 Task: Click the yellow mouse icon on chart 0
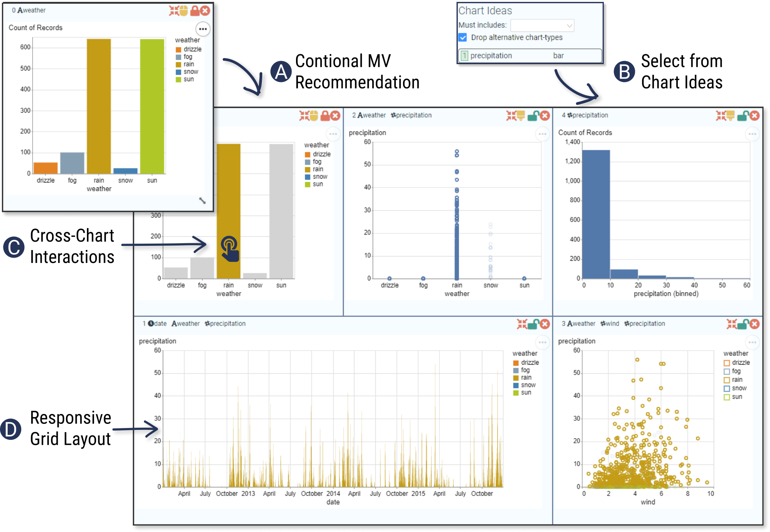(184, 11)
